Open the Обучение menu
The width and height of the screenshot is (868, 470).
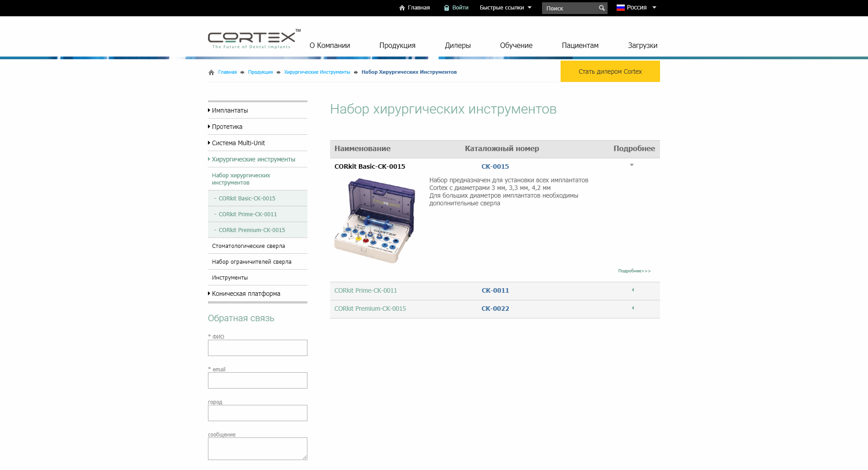click(x=516, y=45)
